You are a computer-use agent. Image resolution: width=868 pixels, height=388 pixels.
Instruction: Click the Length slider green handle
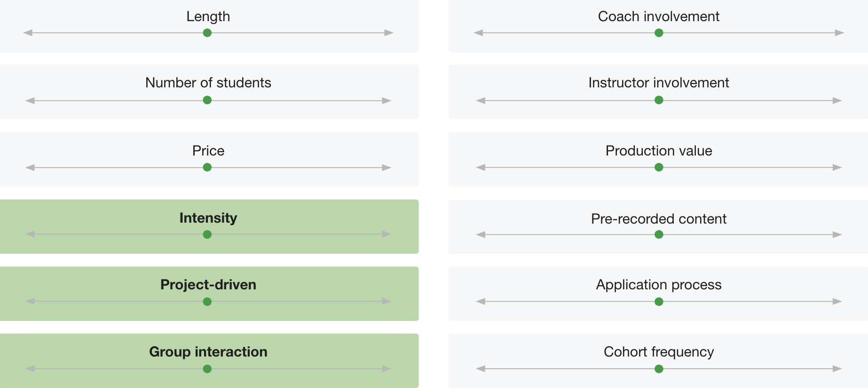pyautogui.click(x=207, y=33)
